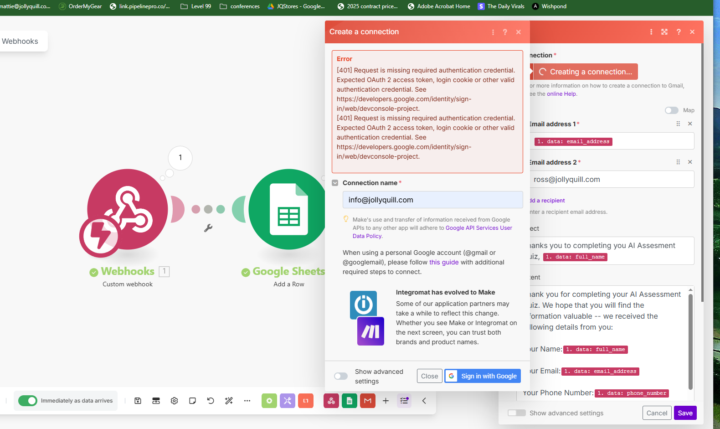The width and height of the screenshot is (720, 429).
Task: Click the green Google Sheets favorite icon
Action: point(349,401)
